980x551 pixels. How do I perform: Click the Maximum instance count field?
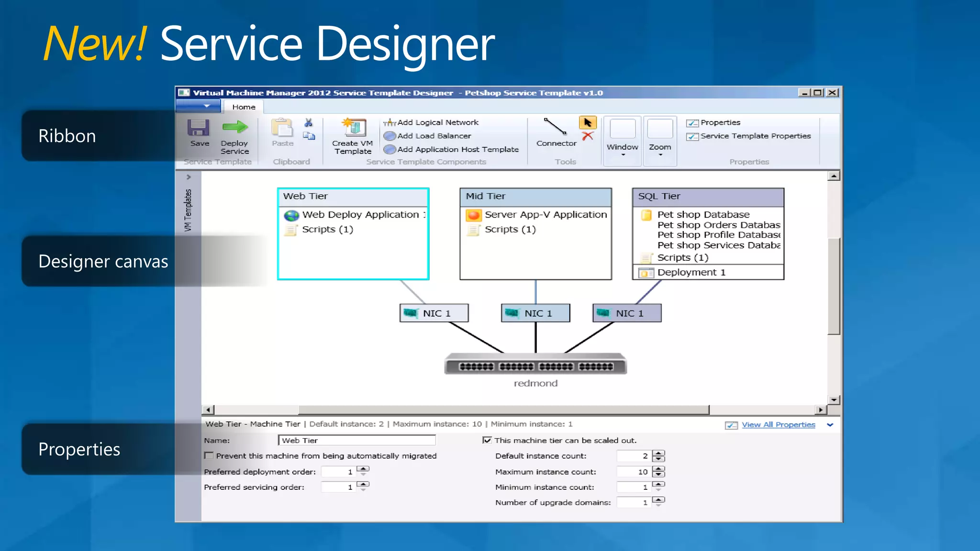634,472
